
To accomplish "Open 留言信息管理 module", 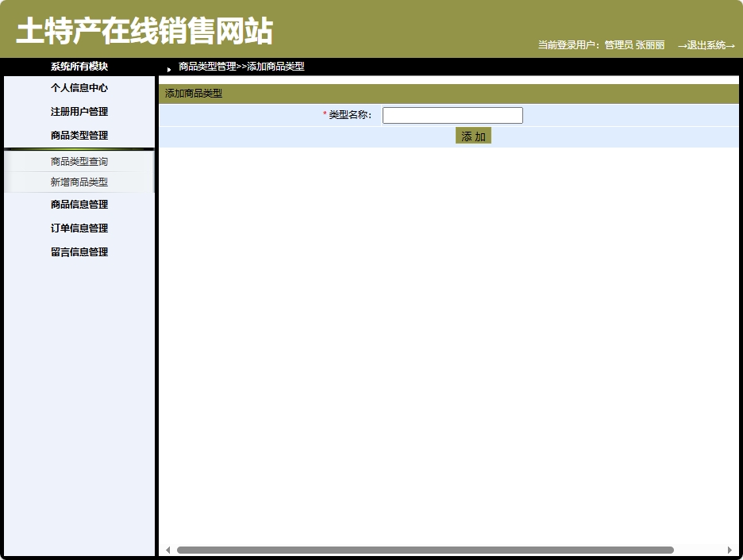I will tap(79, 251).
